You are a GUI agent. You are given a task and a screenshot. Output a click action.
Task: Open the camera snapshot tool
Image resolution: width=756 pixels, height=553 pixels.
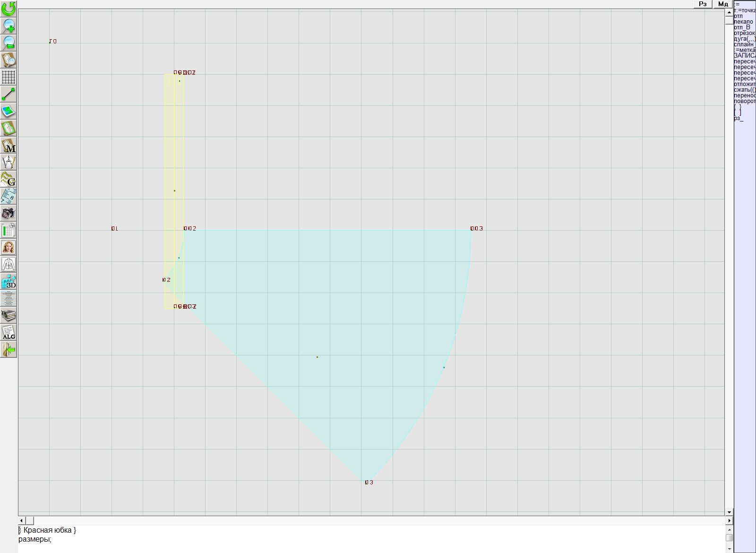click(x=9, y=213)
